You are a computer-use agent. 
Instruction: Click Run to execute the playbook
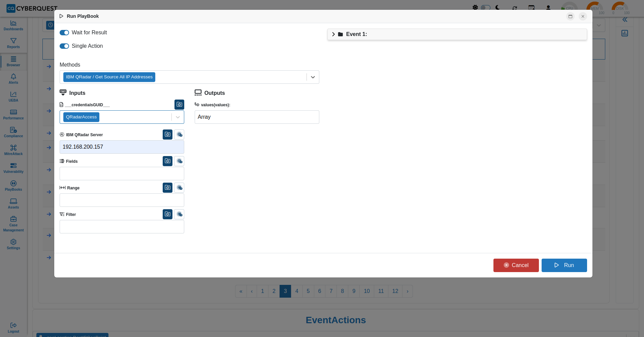tap(564, 265)
